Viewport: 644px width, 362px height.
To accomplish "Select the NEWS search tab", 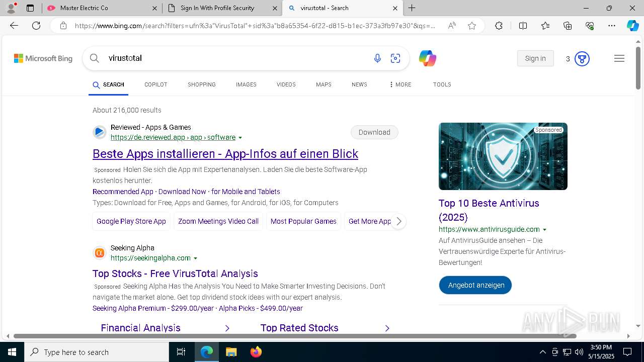I will pyautogui.click(x=359, y=84).
